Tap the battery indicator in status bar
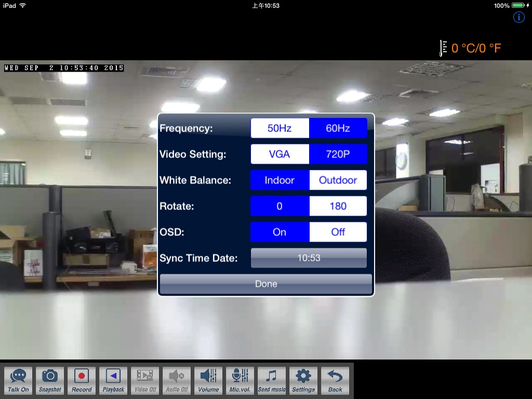The width and height of the screenshot is (532, 399). pyautogui.click(x=518, y=5)
